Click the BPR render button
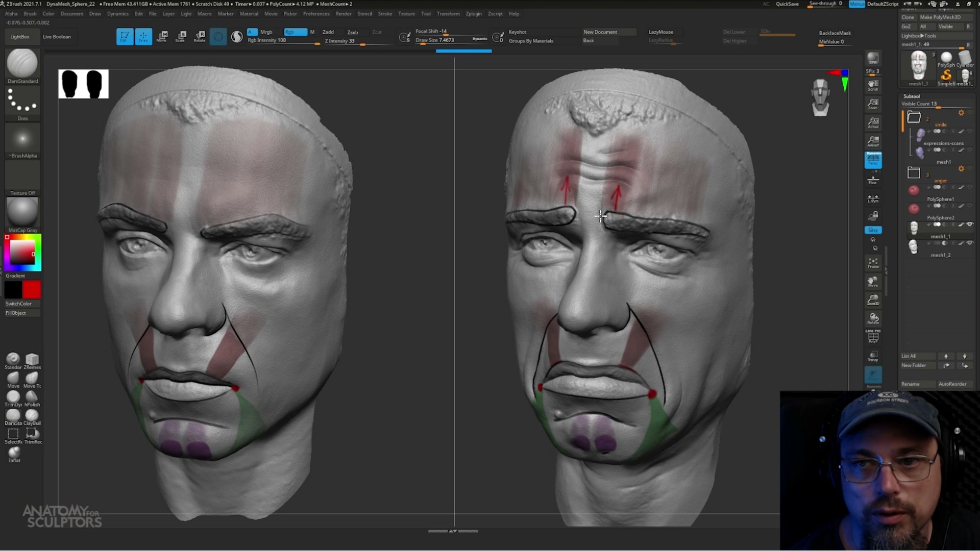 point(873,59)
